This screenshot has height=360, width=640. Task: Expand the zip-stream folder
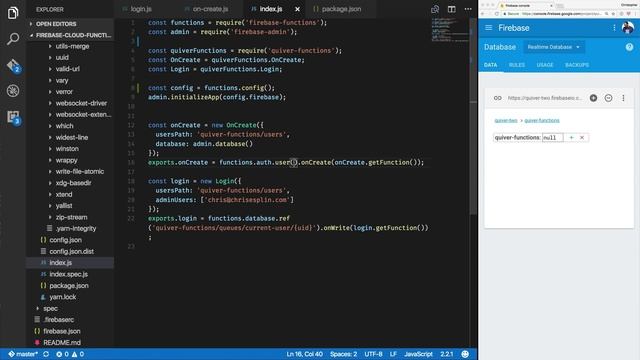[x=70, y=217]
